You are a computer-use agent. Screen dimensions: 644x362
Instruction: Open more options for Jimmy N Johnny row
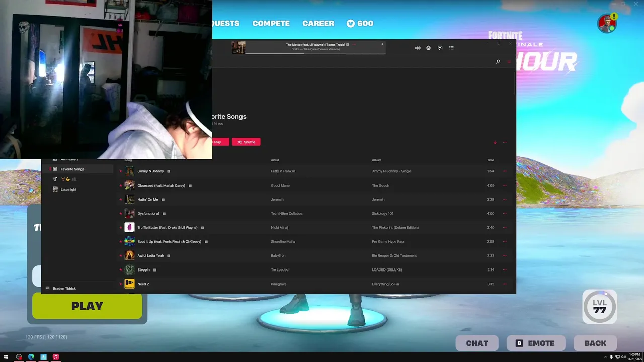[x=505, y=171]
